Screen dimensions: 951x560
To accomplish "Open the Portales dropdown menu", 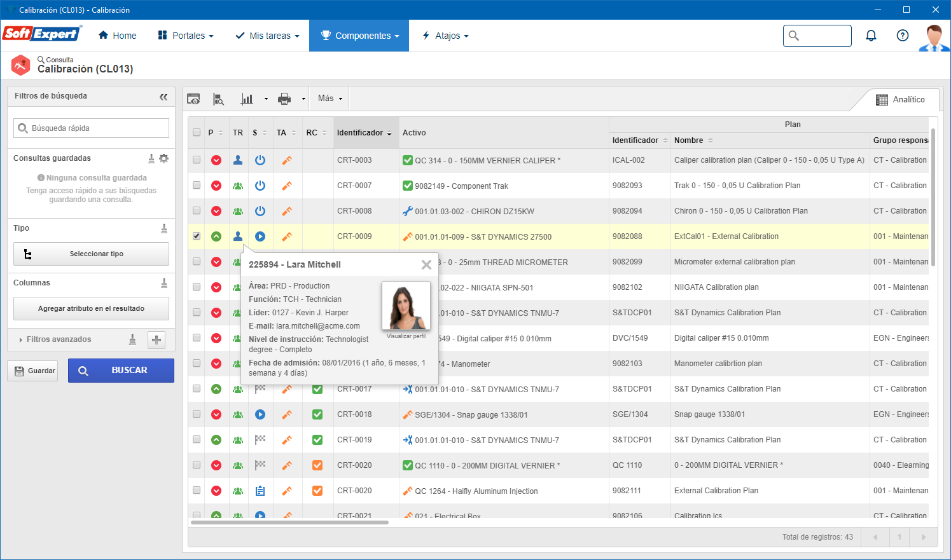I will click(x=186, y=36).
